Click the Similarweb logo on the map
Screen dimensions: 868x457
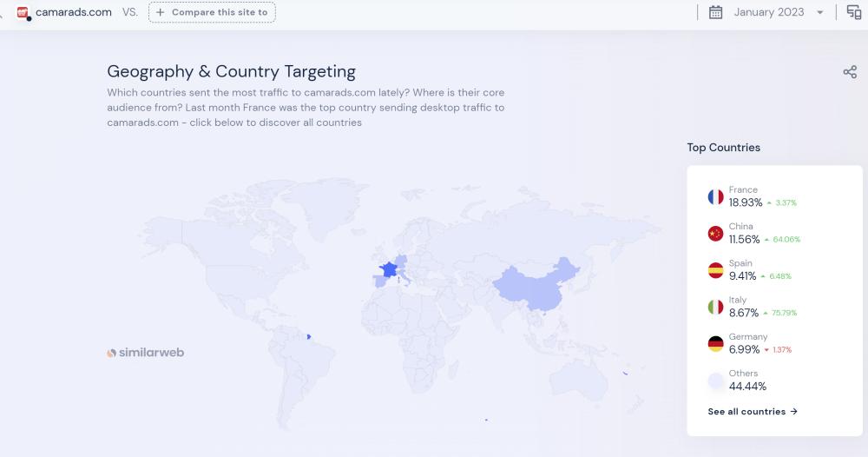click(145, 353)
